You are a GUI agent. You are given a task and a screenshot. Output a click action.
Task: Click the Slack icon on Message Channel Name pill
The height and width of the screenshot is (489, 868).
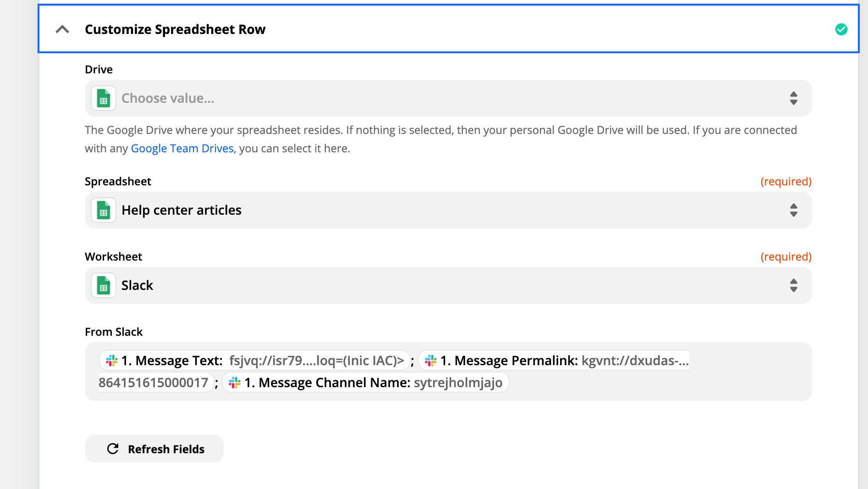[x=234, y=383]
